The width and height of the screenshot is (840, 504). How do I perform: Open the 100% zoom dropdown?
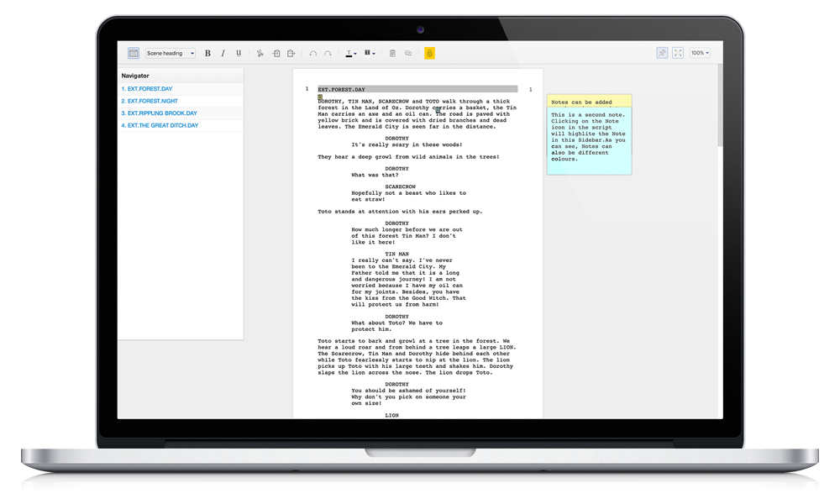[x=700, y=52]
